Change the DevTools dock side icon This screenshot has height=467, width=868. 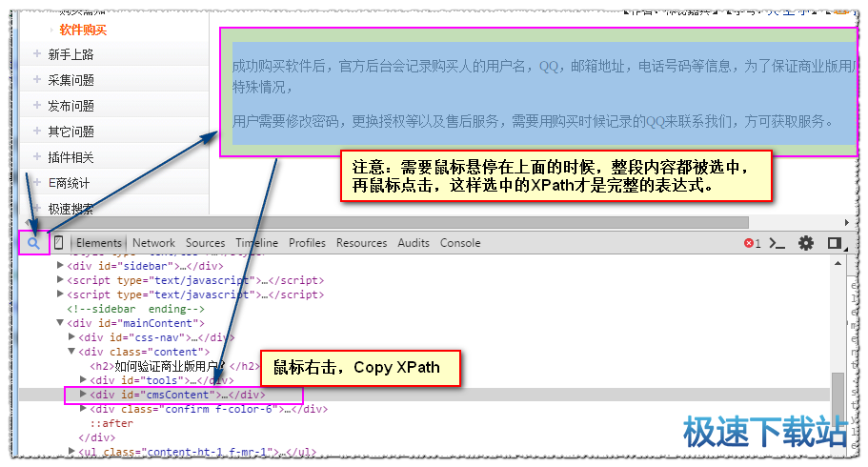click(x=835, y=243)
